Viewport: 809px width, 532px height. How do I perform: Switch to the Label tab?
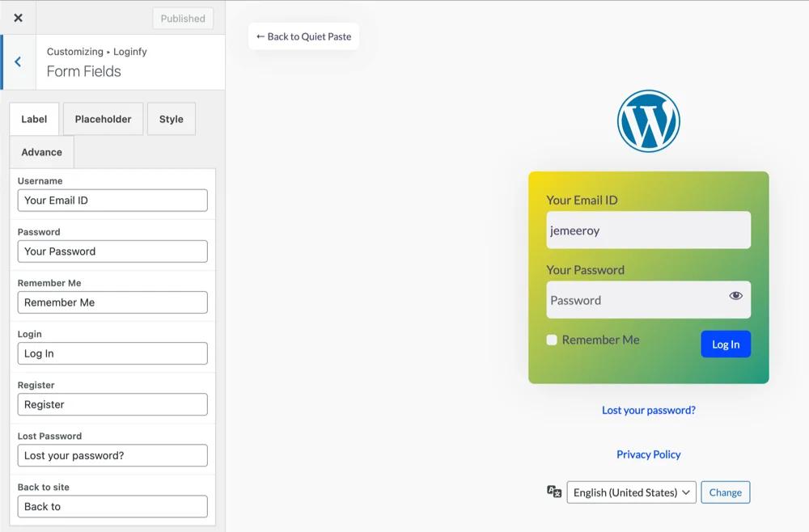[x=34, y=119]
